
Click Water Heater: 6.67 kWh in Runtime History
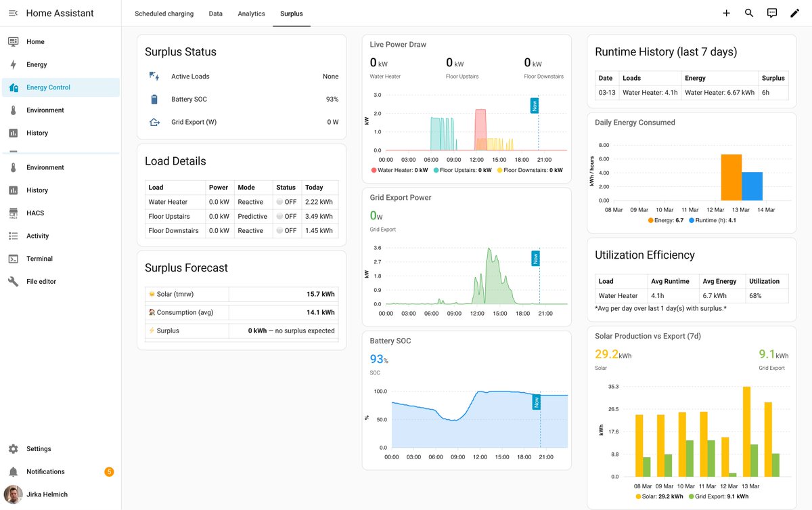pos(719,92)
